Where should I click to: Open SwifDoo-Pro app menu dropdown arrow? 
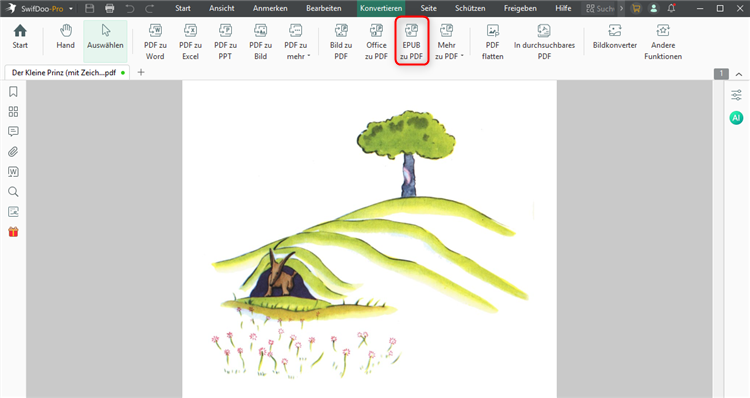[x=71, y=9]
